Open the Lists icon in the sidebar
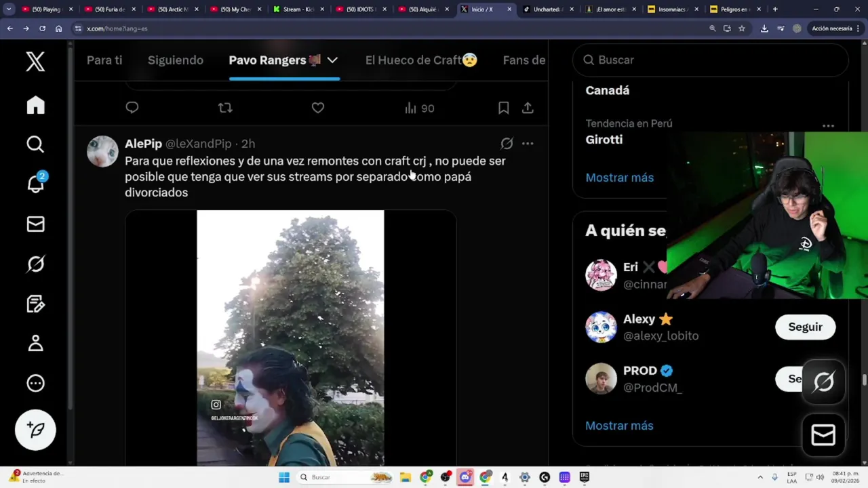 [35, 304]
